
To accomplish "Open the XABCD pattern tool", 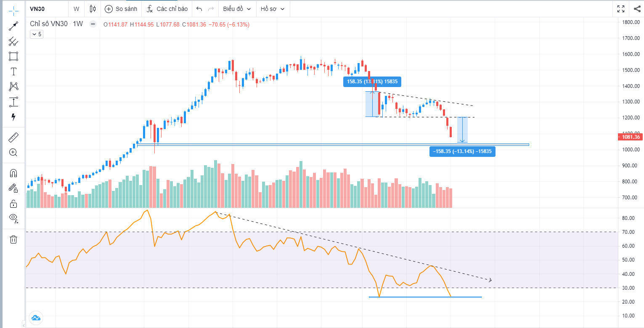I will click(x=14, y=87).
